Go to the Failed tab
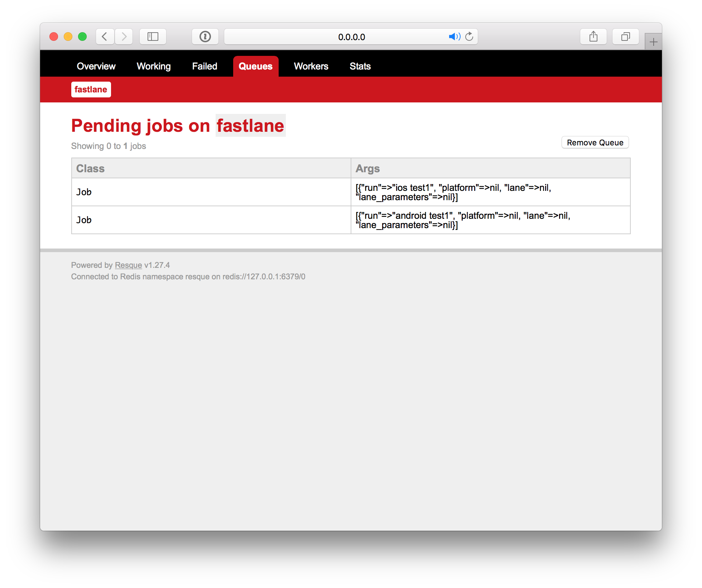This screenshot has height=588, width=702. (x=205, y=66)
